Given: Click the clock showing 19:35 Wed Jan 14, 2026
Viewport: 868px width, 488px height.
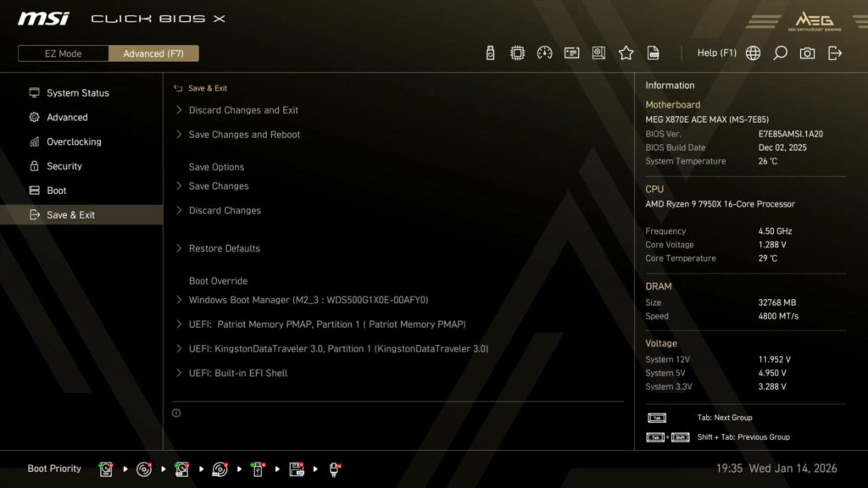Looking at the screenshot, I should tap(776, 469).
